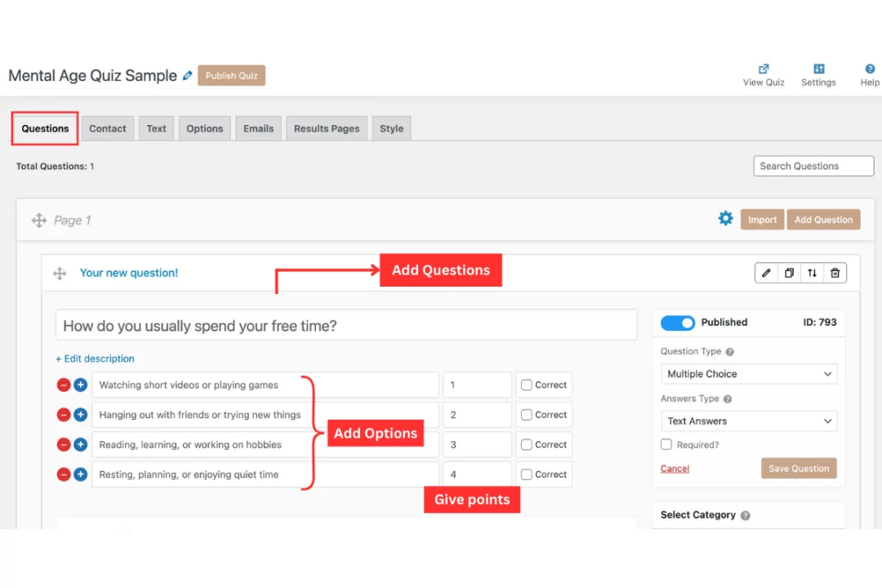Viewport: 882px width, 588px height.
Task: Click the Search Questions field
Action: [x=813, y=166]
